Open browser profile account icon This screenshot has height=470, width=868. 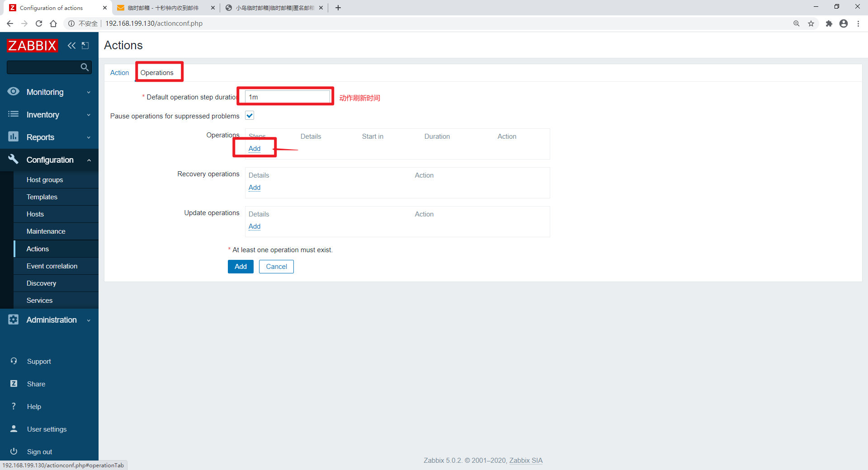pos(844,23)
